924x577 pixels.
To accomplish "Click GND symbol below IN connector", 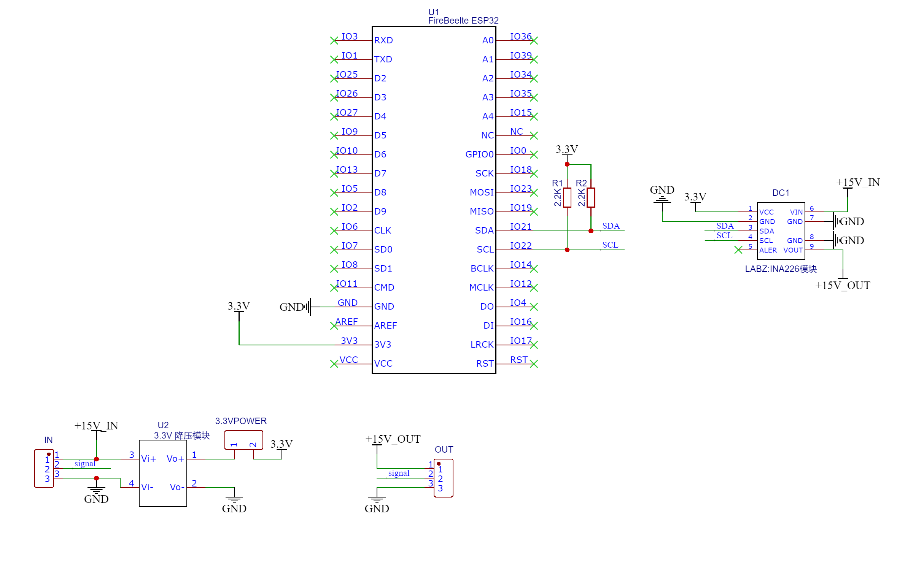I will click(96, 490).
